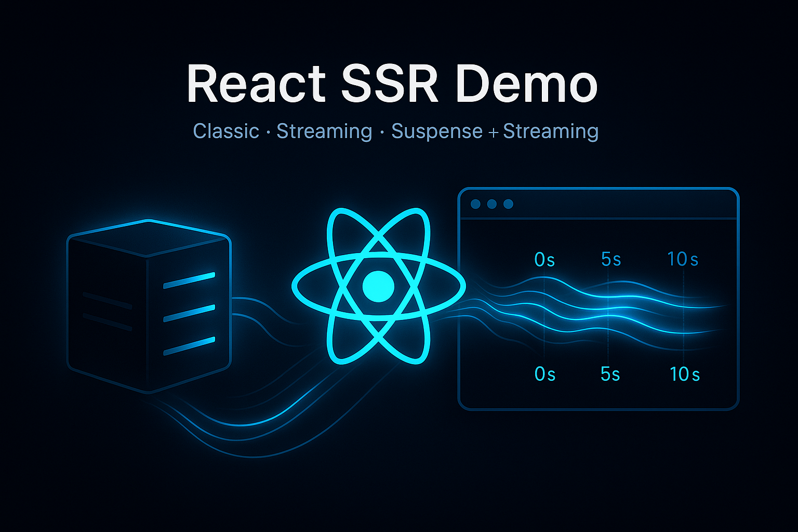Click the lower 10s timeline label

pos(685,374)
